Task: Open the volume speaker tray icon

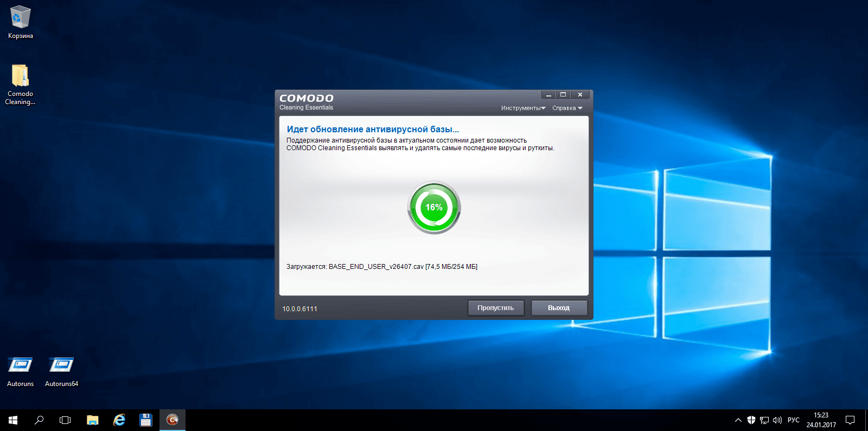Action: click(x=777, y=420)
